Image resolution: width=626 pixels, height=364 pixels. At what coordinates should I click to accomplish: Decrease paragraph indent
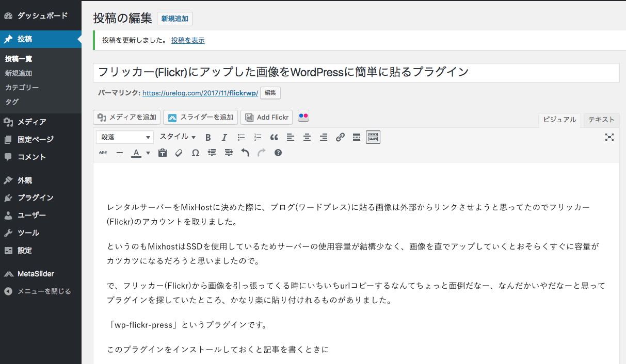click(212, 153)
